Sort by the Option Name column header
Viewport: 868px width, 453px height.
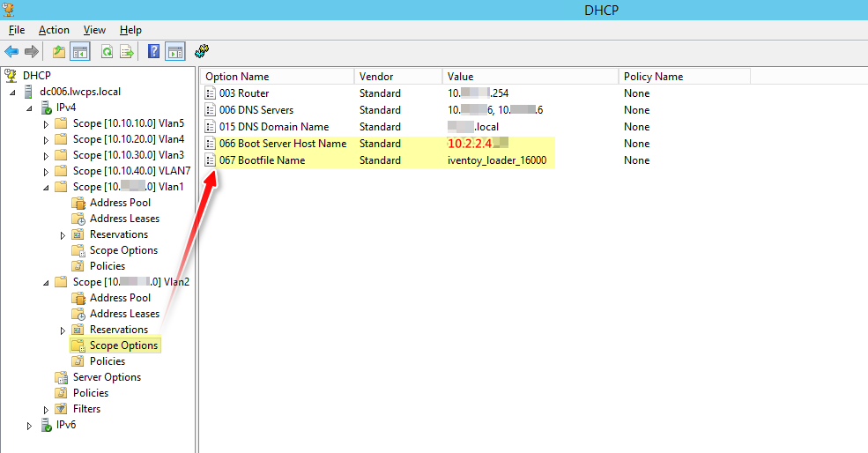[277, 77]
